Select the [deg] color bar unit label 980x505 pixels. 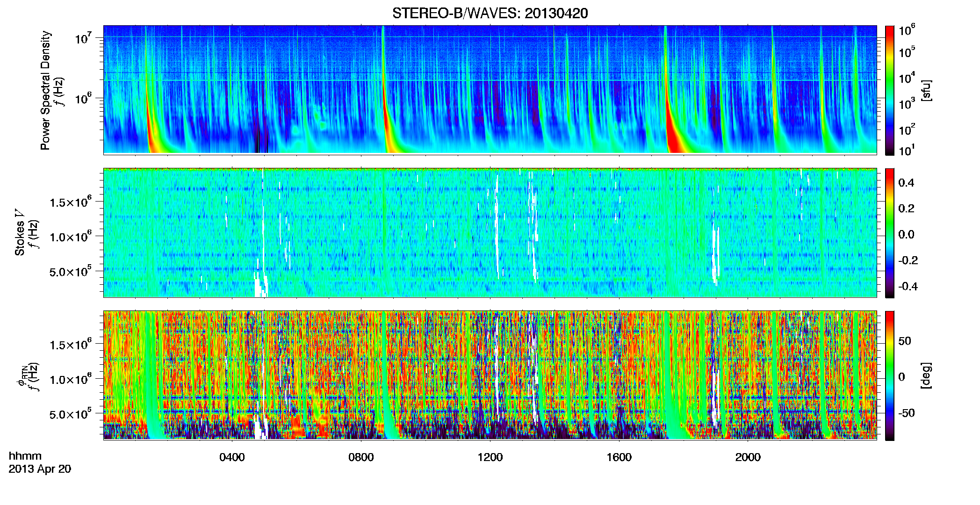point(926,375)
